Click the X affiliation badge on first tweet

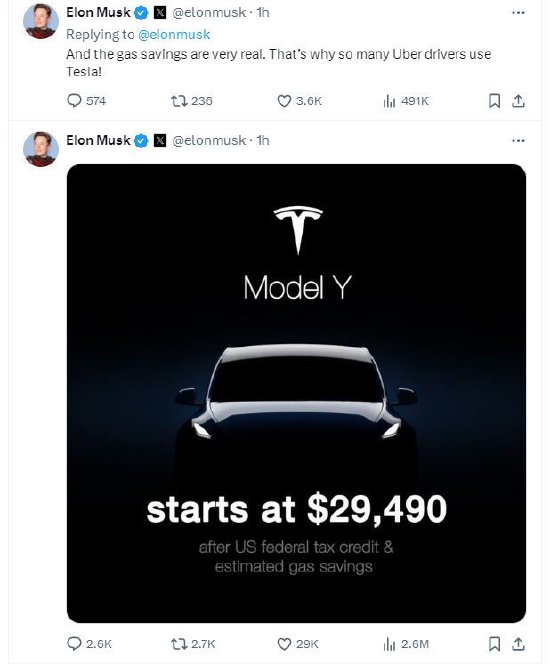point(159,13)
